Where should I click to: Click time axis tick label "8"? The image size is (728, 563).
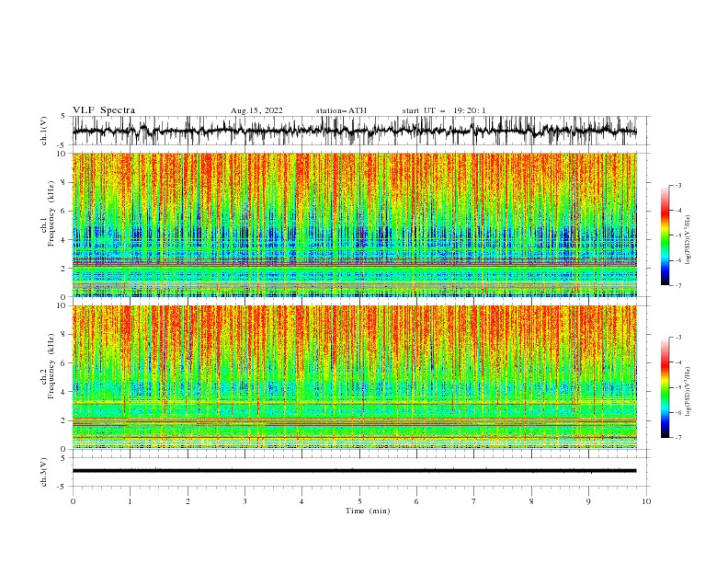(531, 501)
